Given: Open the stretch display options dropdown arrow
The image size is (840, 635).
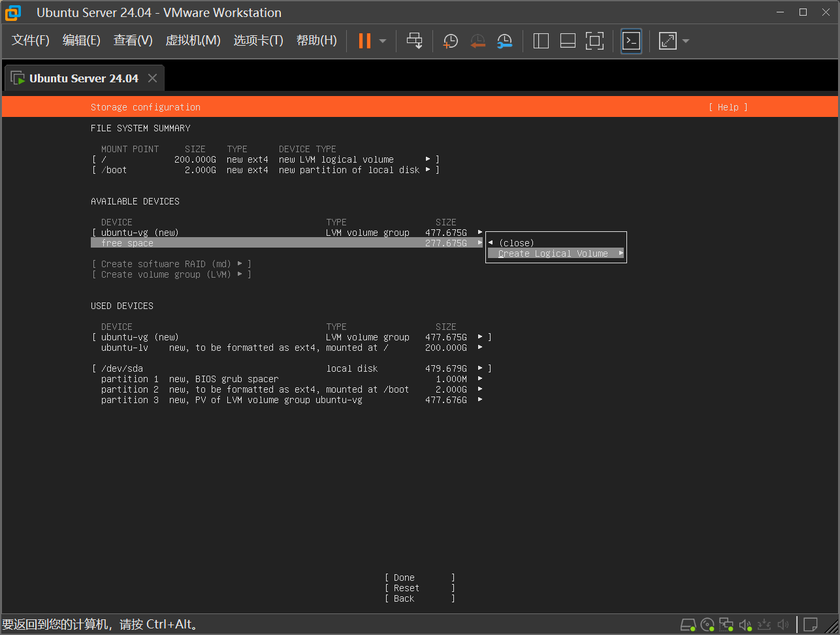Looking at the screenshot, I should coord(685,41).
